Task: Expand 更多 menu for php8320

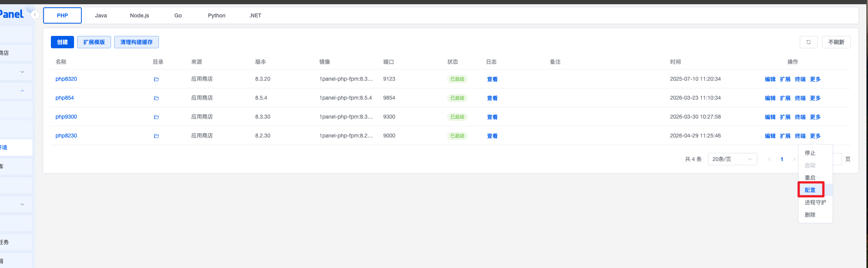Action: point(815,79)
